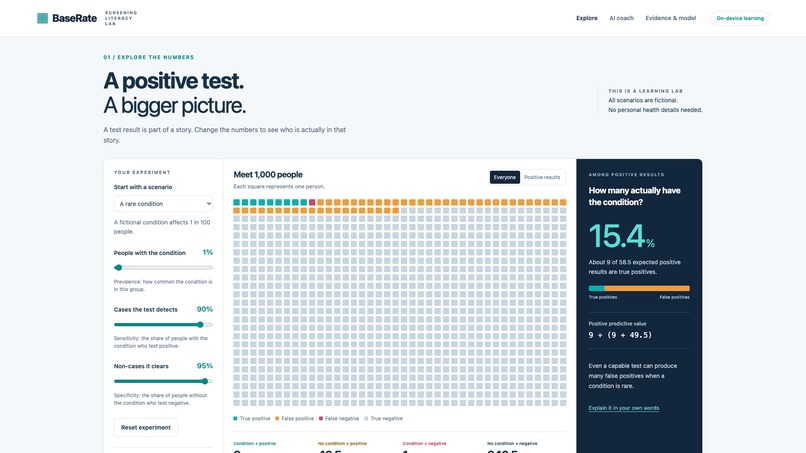Screen dimensions: 806x453
Task: Click the False negative legend swatch
Action: (x=321, y=419)
